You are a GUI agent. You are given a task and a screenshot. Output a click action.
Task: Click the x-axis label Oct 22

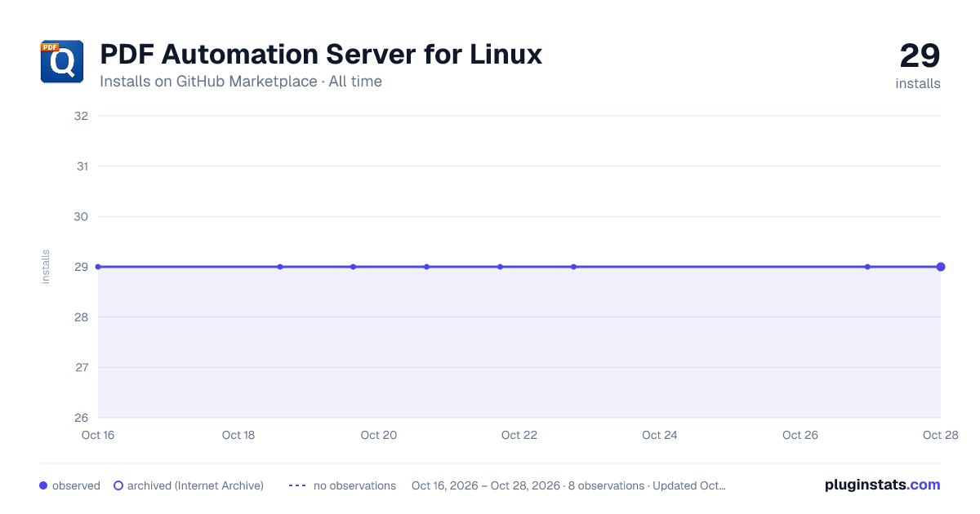point(519,435)
